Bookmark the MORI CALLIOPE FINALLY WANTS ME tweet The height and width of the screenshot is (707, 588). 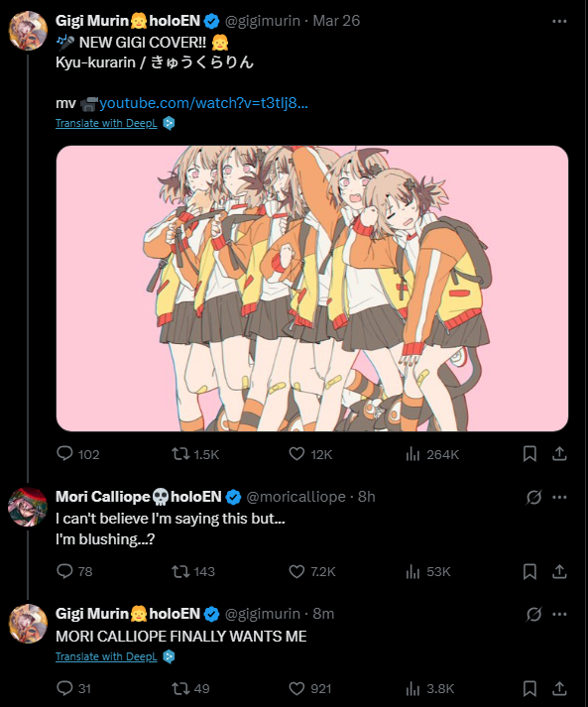(529, 688)
